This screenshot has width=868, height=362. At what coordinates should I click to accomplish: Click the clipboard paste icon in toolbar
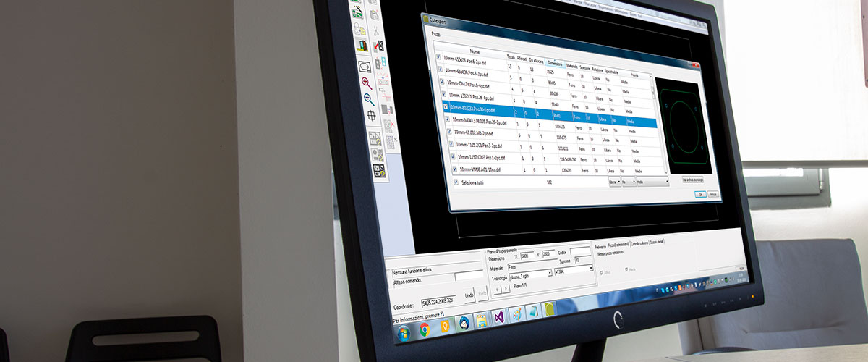pyautogui.click(x=374, y=14)
